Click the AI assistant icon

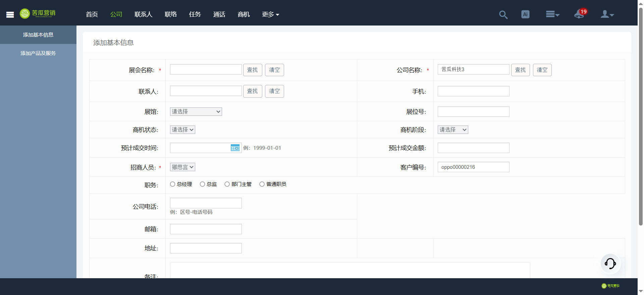pos(525,14)
